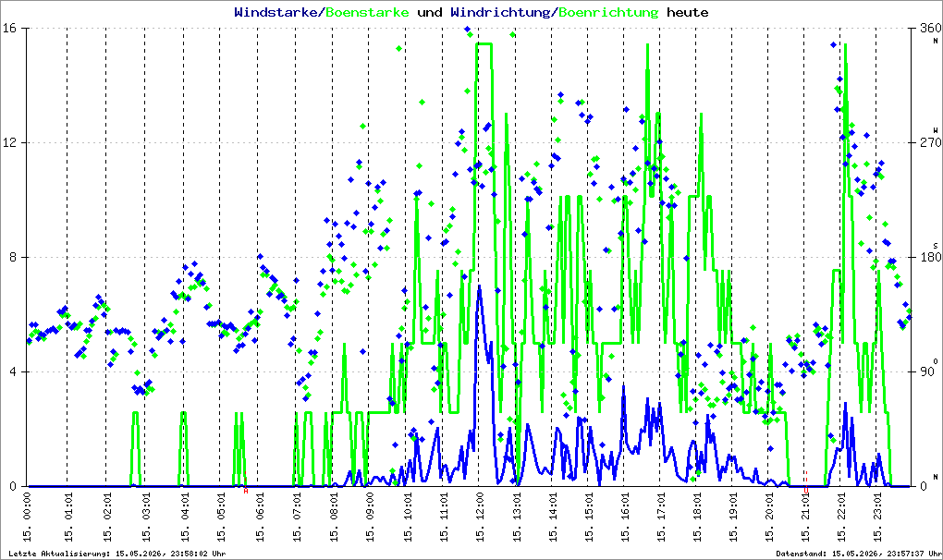Click the '15. 23:01' time axis label
The width and height of the screenshot is (943, 560).
876,517
